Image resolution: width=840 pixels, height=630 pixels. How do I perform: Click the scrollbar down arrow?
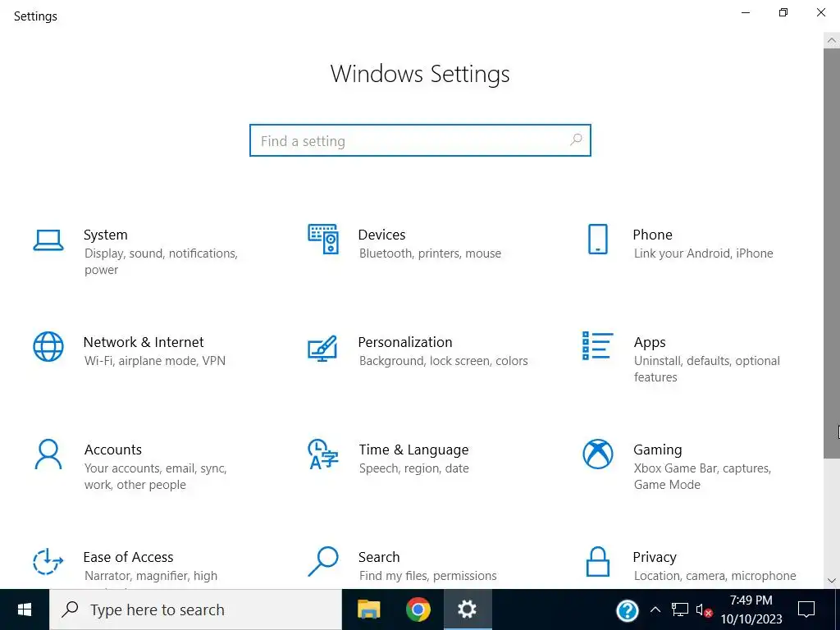click(832, 580)
